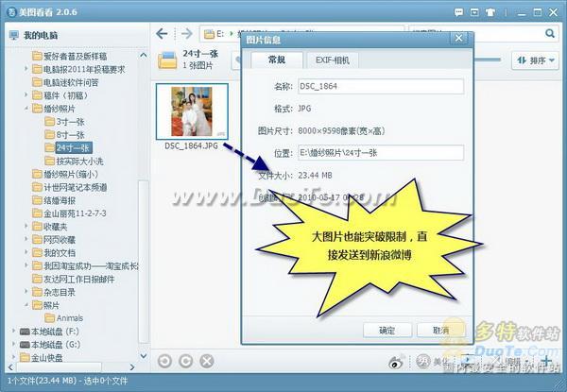Click the Sina Weibo share icon

pyautogui.click(x=397, y=362)
